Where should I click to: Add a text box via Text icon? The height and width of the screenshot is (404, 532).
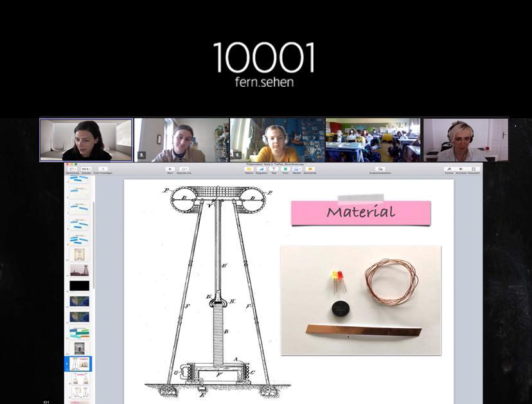tap(274, 169)
